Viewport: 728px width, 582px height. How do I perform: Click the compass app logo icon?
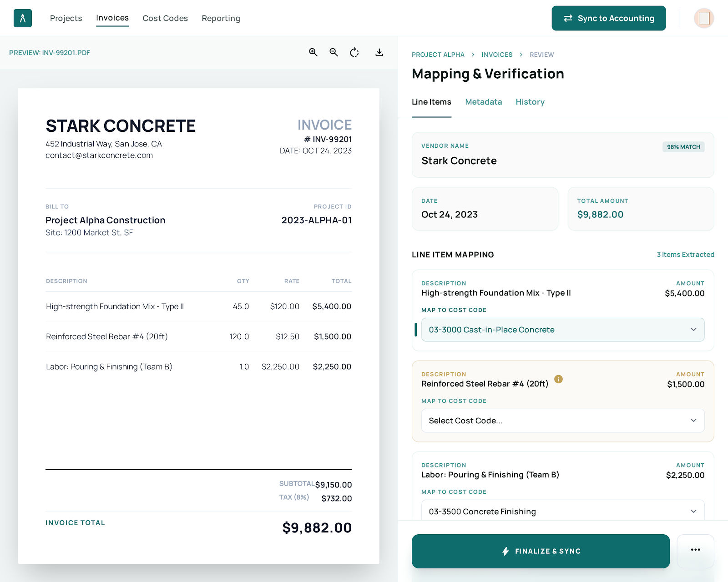click(x=22, y=18)
